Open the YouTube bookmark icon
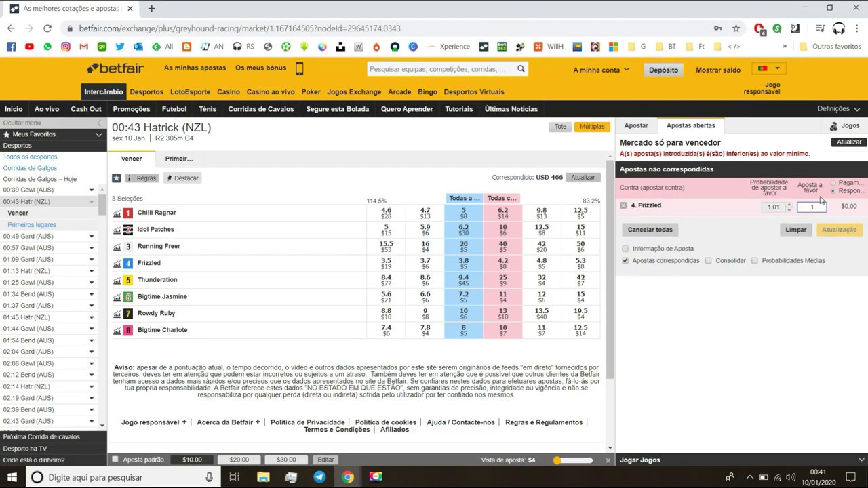This screenshot has width=868, height=488. (x=29, y=47)
